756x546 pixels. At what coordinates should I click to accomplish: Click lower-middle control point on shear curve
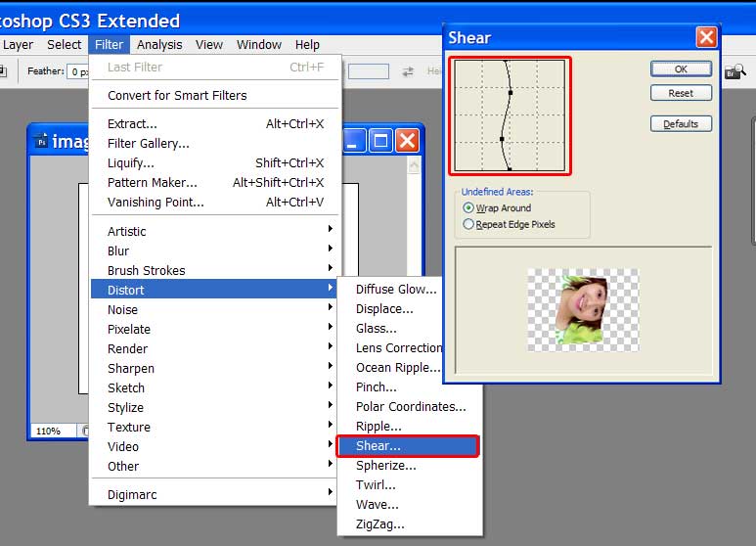tap(502, 139)
